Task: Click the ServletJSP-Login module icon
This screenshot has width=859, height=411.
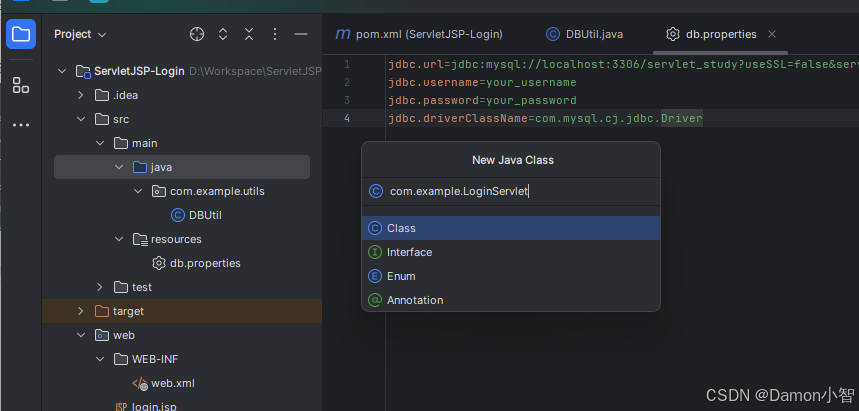Action: click(x=83, y=71)
